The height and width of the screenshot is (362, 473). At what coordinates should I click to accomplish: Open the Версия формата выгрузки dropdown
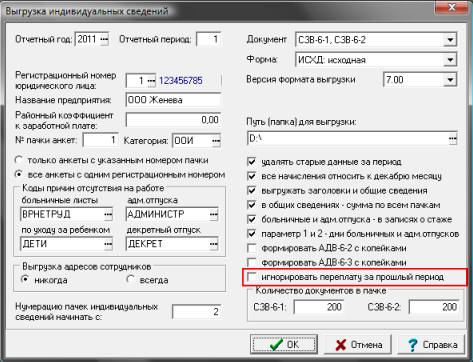(450, 80)
